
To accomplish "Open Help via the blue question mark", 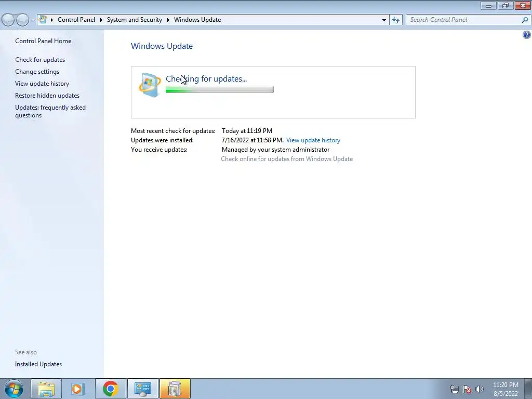I will (x=527, y=35).
